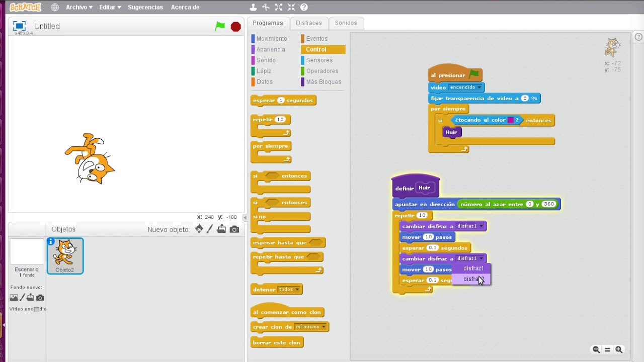Image resolution: width=644 pixels, height=362 pixels.
Task: Open the Archivo menu
Action: click(x=79, y=8)
